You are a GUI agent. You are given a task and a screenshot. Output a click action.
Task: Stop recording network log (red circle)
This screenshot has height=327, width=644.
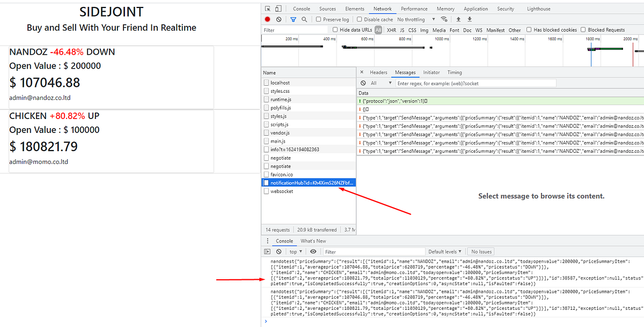267,19
